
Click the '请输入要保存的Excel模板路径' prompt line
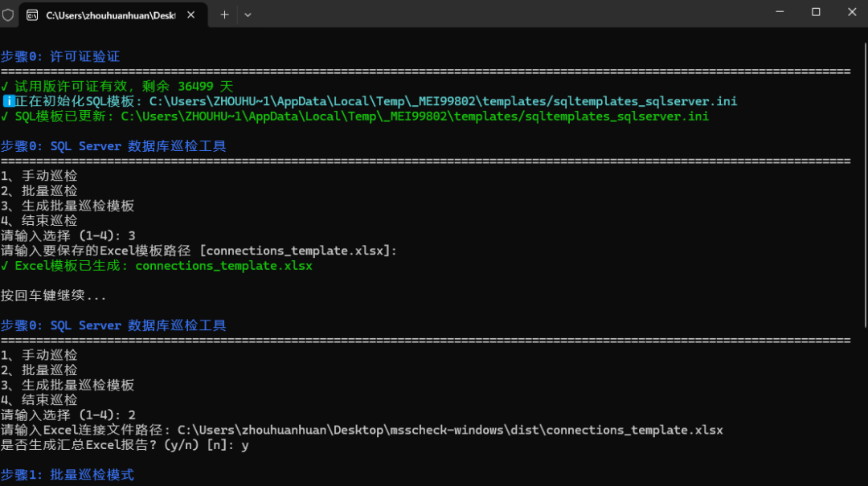point(199,251)
